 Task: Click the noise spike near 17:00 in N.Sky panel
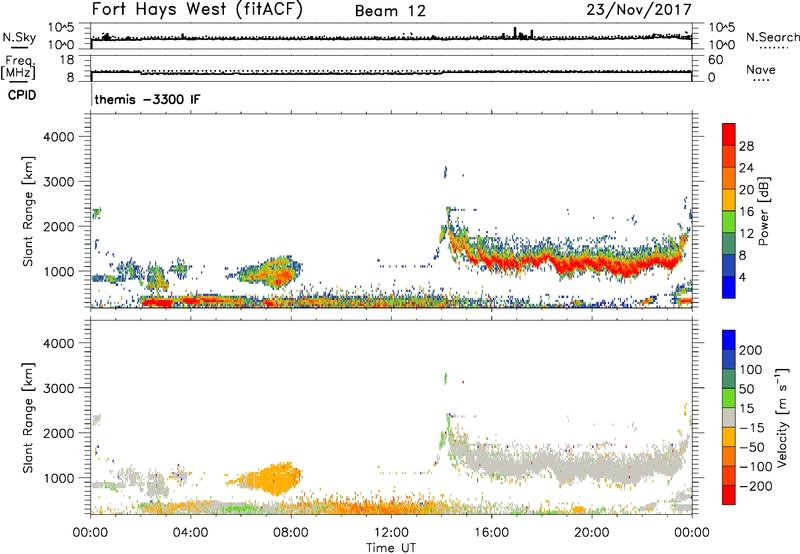coord(515,33)
